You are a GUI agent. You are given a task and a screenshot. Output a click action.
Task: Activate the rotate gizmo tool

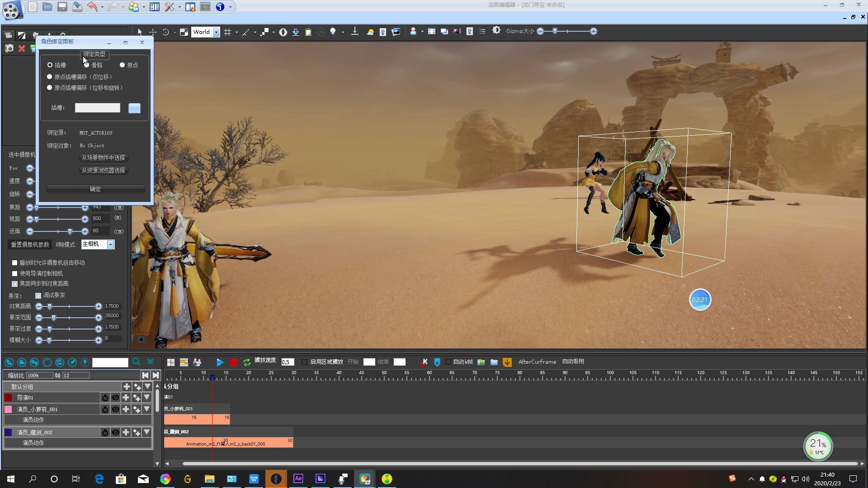165,32
